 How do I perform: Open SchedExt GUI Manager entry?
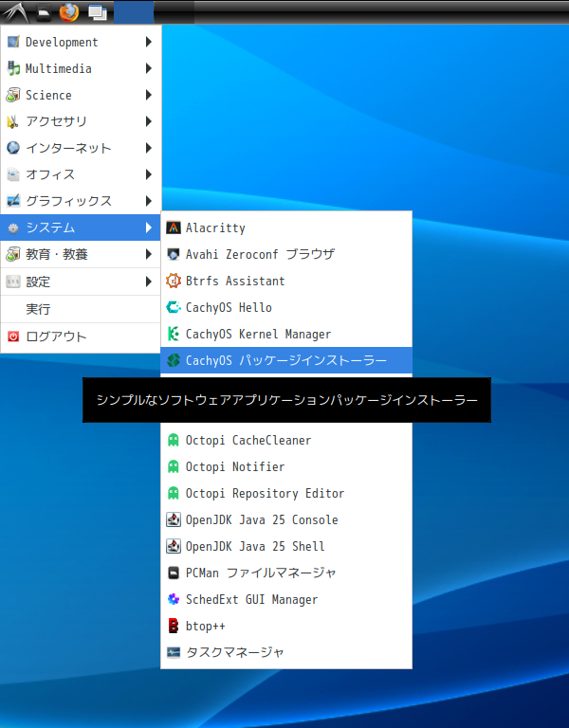[x=286, y=599]
